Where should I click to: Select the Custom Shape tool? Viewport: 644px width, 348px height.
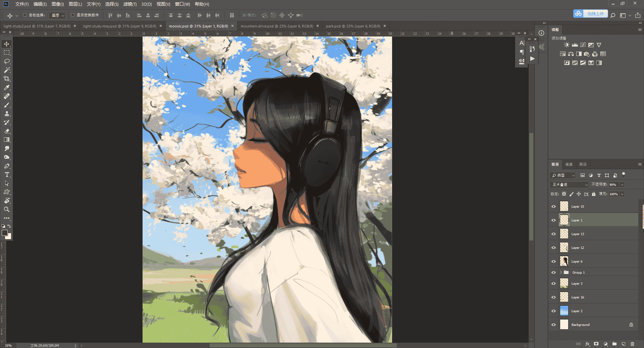click(7, 192)
